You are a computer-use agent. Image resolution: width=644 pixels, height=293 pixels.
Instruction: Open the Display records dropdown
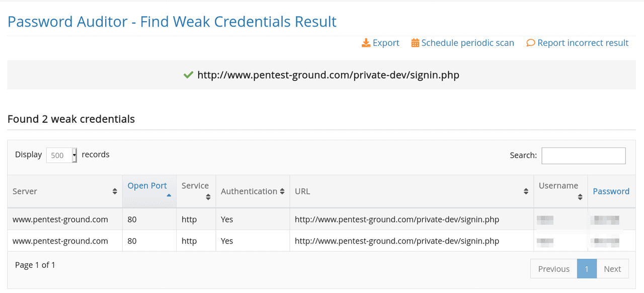tap(61, 155)
